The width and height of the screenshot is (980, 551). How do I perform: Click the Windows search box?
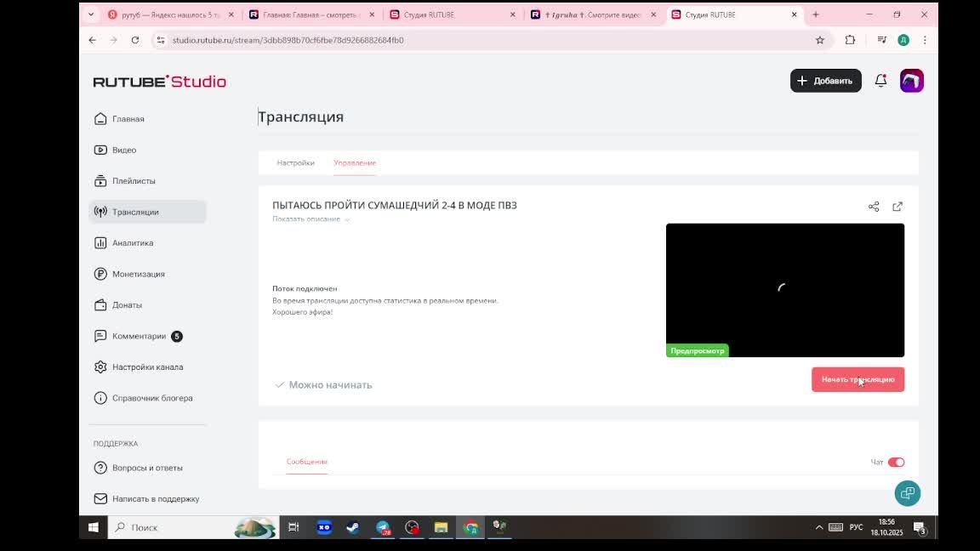pyautogui.click(x=192, y=527)
